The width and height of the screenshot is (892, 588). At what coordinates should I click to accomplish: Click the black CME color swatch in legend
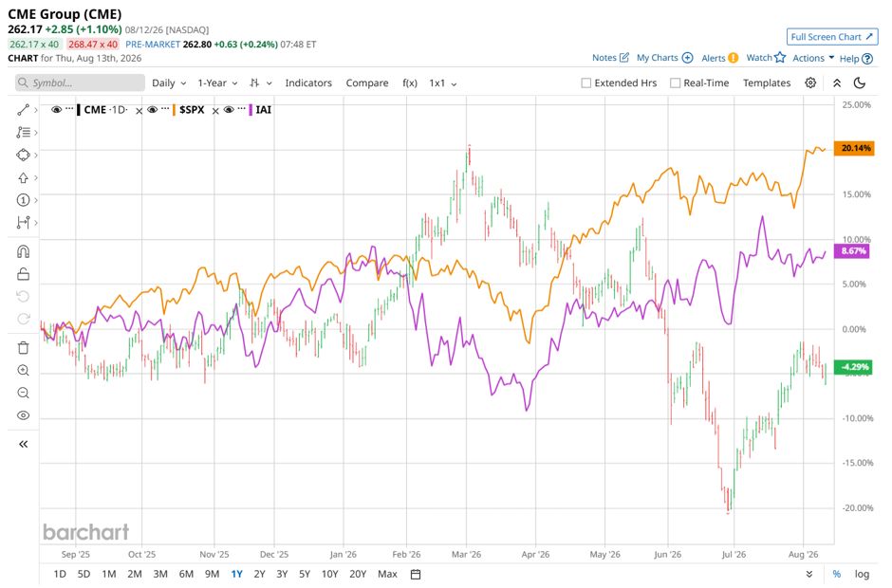tap(79, 110)
